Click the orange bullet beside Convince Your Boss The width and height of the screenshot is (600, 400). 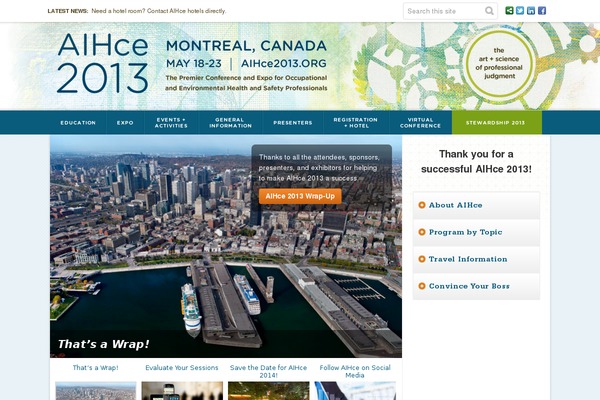(422, 286)
